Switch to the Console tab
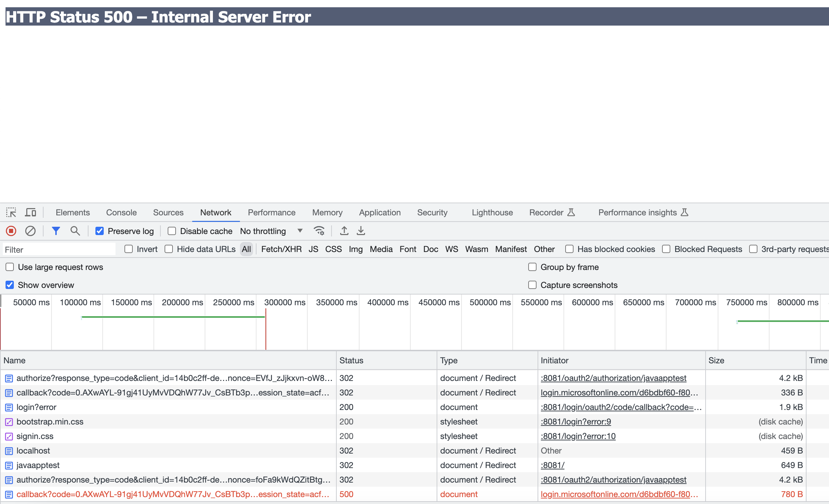This screenshot has width=829, height=504. [x=121, y=212]
